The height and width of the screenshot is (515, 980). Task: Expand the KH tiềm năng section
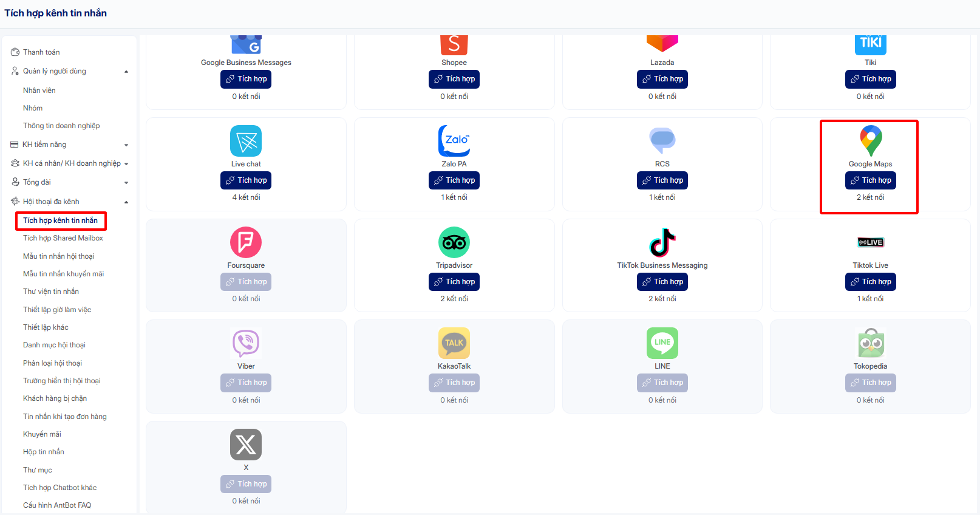pyautogui.click(x=126, y=145)
